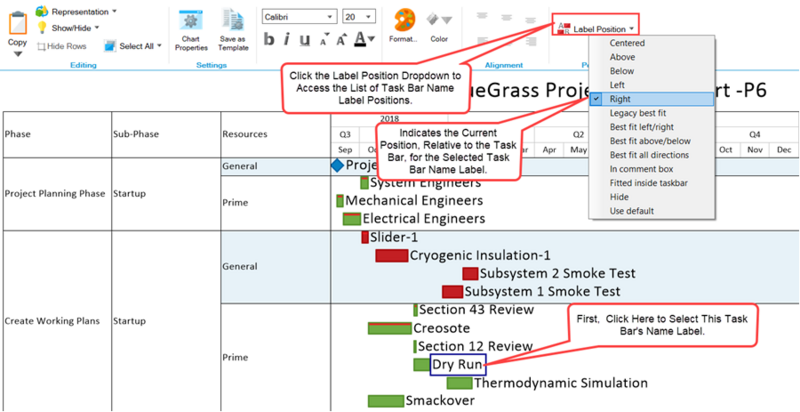Viewport: 800px width, 412px height.
Task: Click the Copy clipboard icon
Action: point(17,23)
